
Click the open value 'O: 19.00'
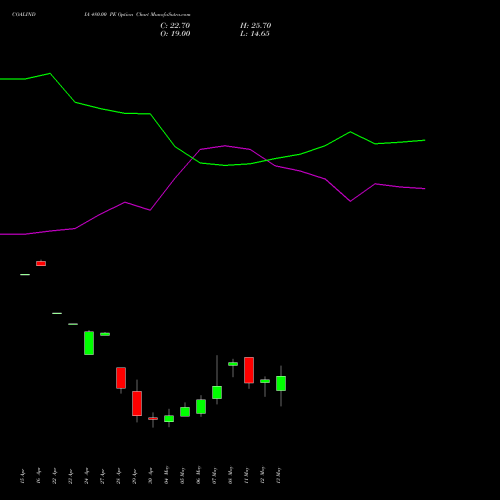(x=175, y=34)
